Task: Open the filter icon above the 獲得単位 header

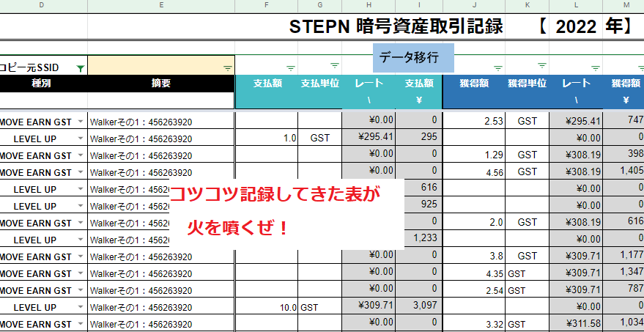Action: (x=542, y=65)
